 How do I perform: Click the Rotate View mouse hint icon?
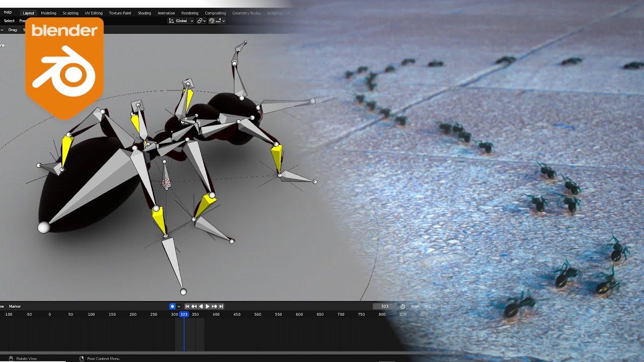coord(11,358)
